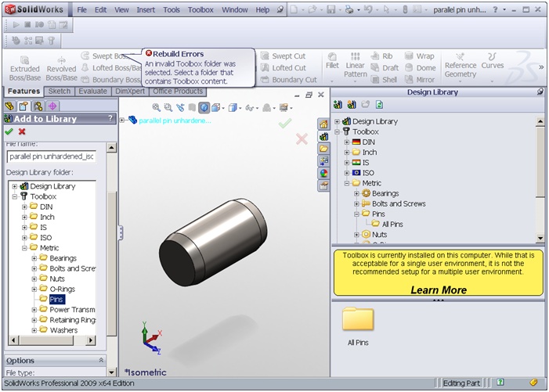Image resolution: width=549 pixels, height=392 pixels.
Task: Open the Help menu
Action: coord(262,10)
